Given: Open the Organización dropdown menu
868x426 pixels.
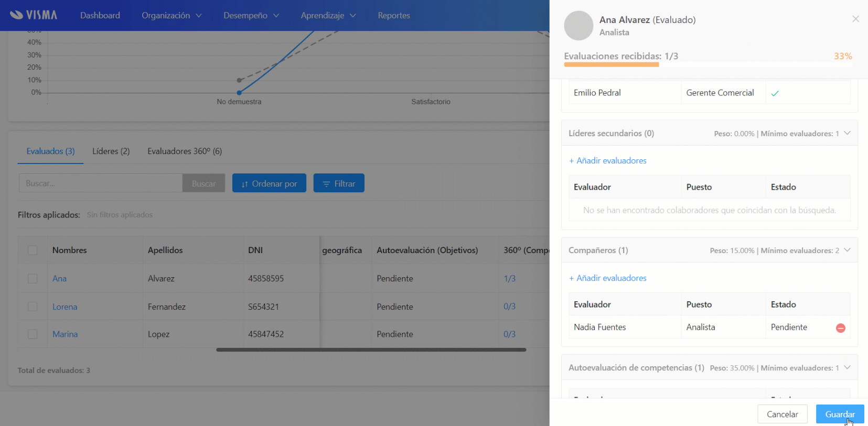Looking at the screenshot, I should pyautogui.click(x=172, y=16).
